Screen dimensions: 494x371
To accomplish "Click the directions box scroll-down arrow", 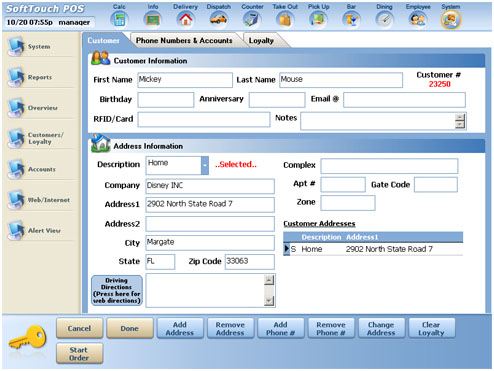I will pyautogui.click(x=269, y=301).
